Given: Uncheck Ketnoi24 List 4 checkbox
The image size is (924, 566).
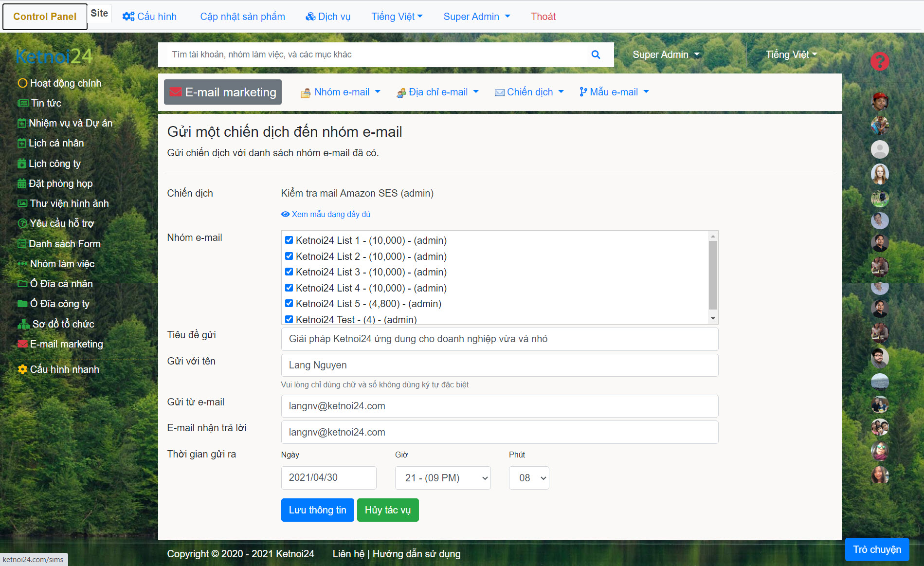Looking at the screenshot, I should [x=289, y=288].
